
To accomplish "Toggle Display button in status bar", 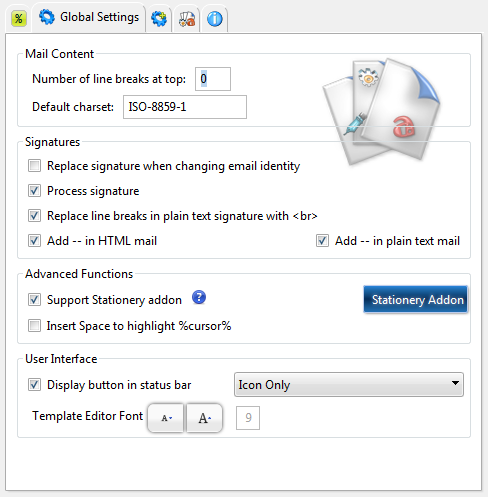I will tap(34, 385).
